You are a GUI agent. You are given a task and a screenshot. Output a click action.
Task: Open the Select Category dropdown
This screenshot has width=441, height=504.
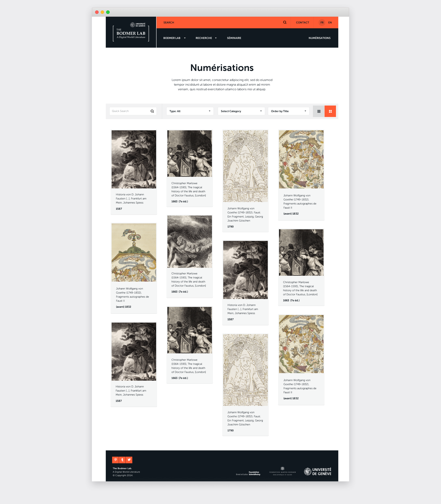(x=241, y=111)
